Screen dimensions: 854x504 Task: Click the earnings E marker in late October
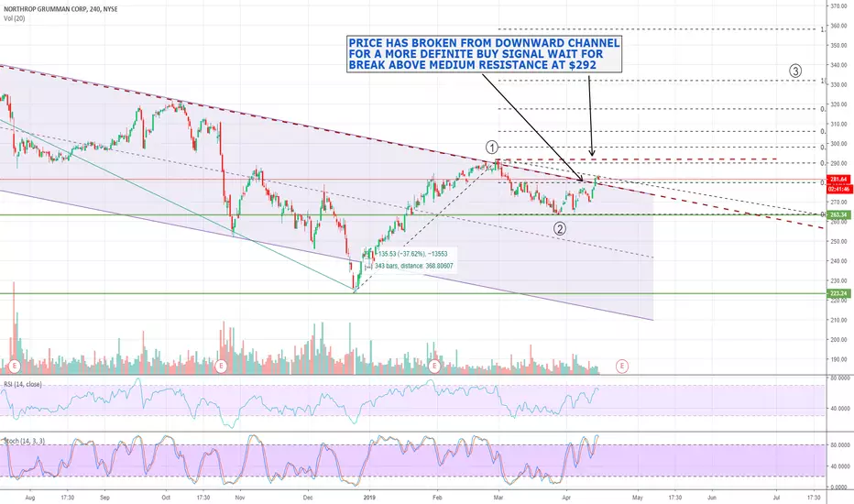click(x=221, y=367)
